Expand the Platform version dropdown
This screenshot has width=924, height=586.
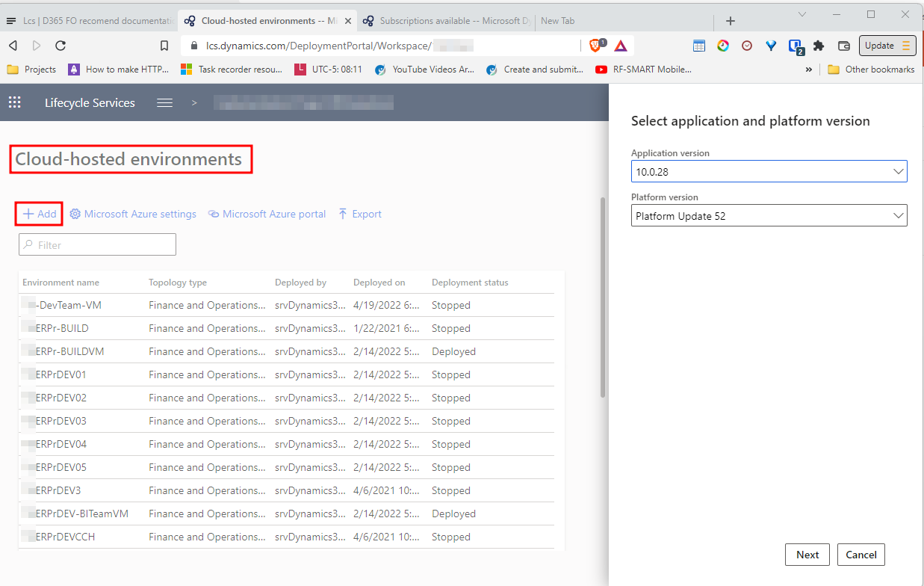click(x=769, y=216)
